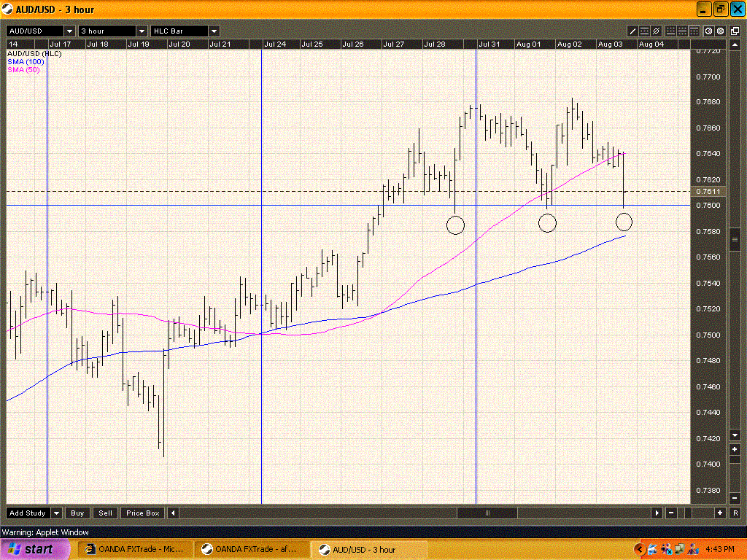Click the solid pattern circle icon
The image size is (747, 560).
tap(720, 31)
